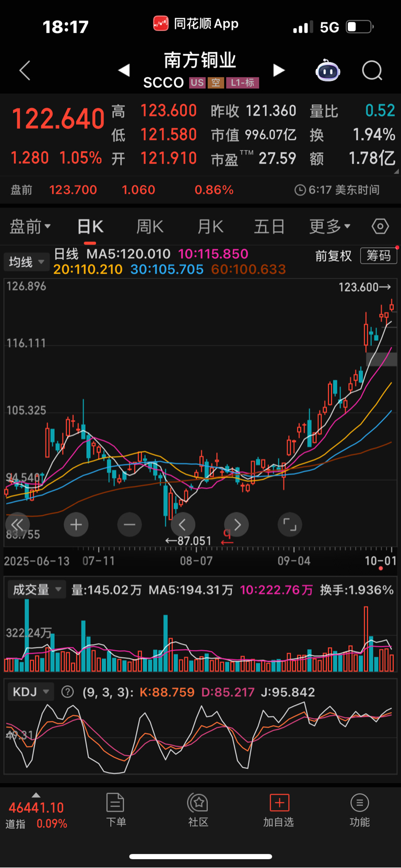Go to previous stock with left triangle

pyautogui.click(x=124, y=70)
